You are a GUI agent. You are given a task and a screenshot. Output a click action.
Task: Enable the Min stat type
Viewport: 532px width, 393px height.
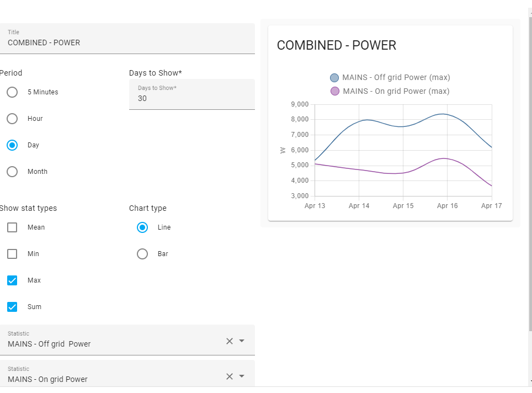point(12,254)
